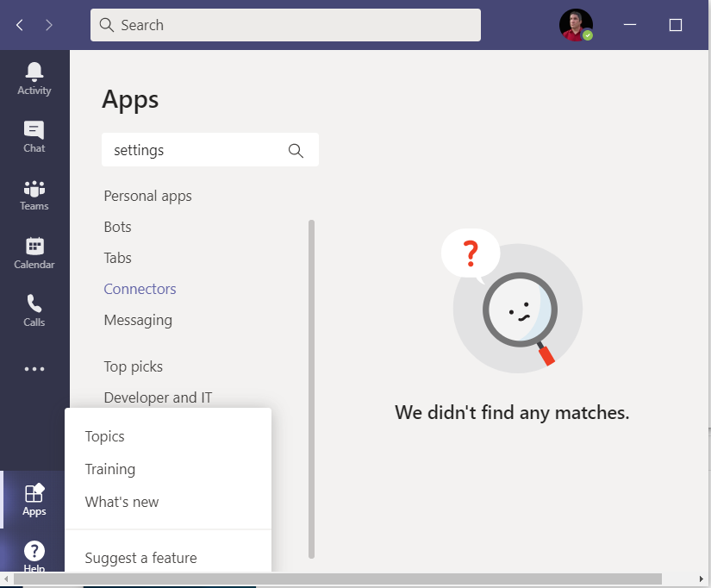
Task: Minimize the Teams window
Action: click(630, 25)
